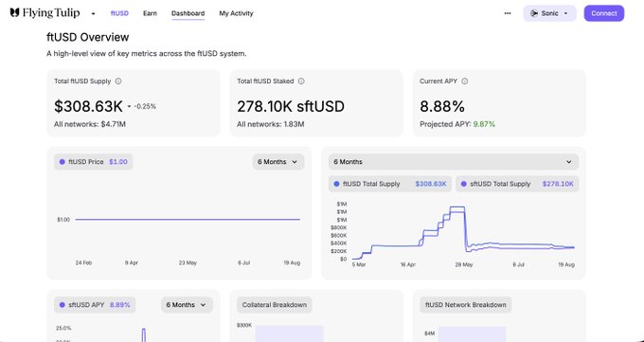Show info icon beside Current APY
Viewport: 644px width, 342px height.
(464, 81)
